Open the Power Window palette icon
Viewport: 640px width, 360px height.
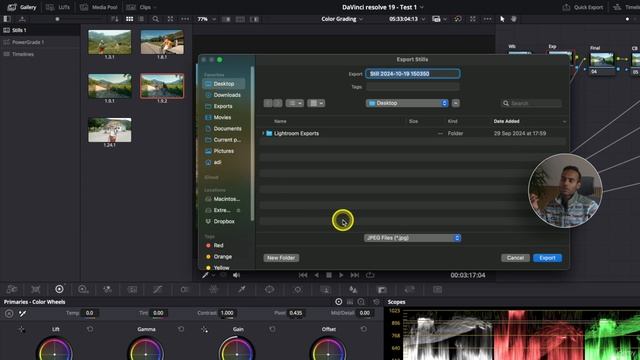(x=269, y=290)
